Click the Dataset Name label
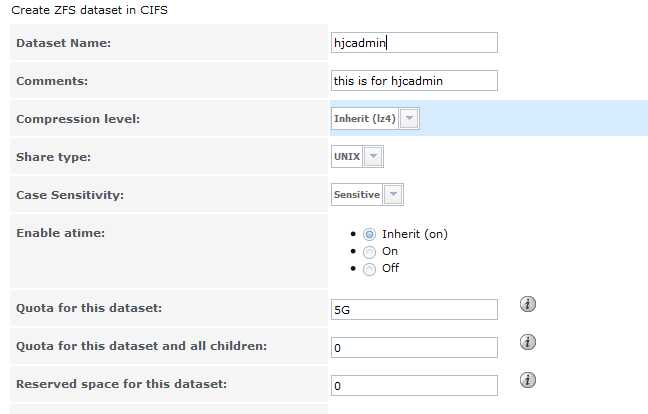Viewport: 648px width, 414px height. coord(63,43)
